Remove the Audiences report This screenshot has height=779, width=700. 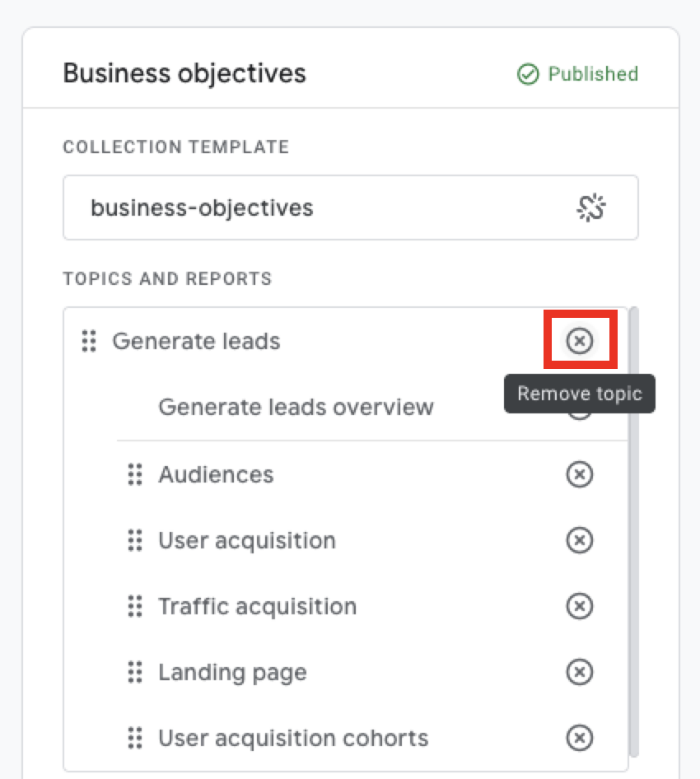pyautogui.click(x=579, y=474)
